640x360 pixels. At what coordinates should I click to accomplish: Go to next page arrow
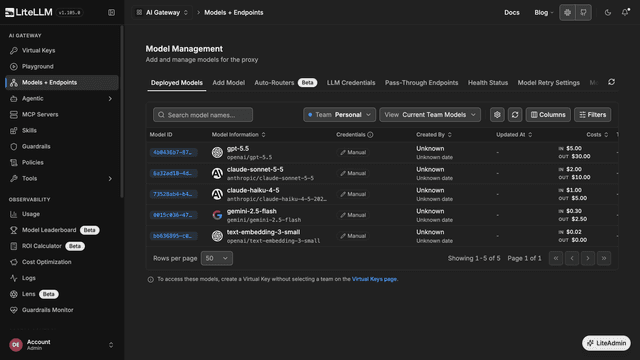588,258
